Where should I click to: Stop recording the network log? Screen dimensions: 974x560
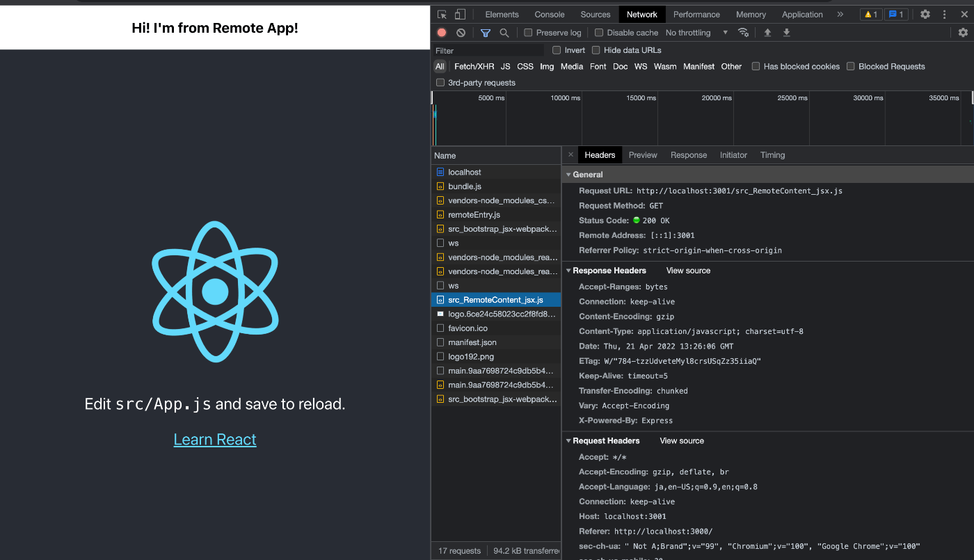(442, 33)
